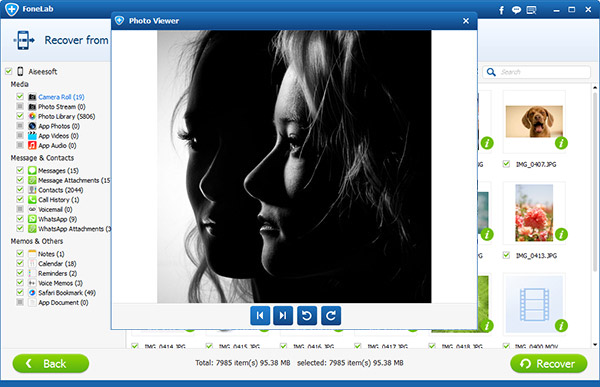This screenshot has height=387, width=600.
Task: Select App Photos (0) entry
Action: pos(59,126)
